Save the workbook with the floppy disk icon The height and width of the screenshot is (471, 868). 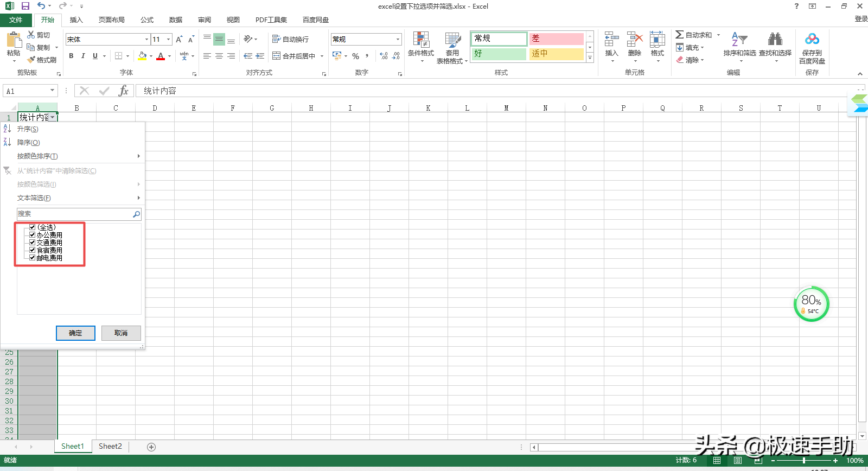[25, 6]
